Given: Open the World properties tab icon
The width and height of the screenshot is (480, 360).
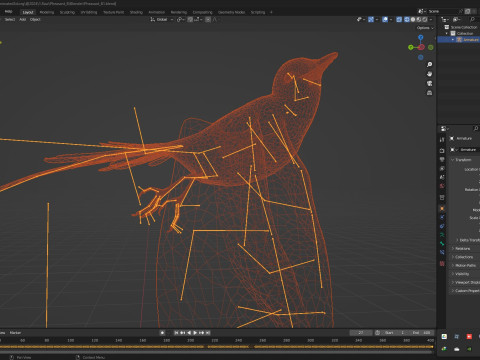Looking at the screenshot, I should pyautogui.click(x=442, y=186).
